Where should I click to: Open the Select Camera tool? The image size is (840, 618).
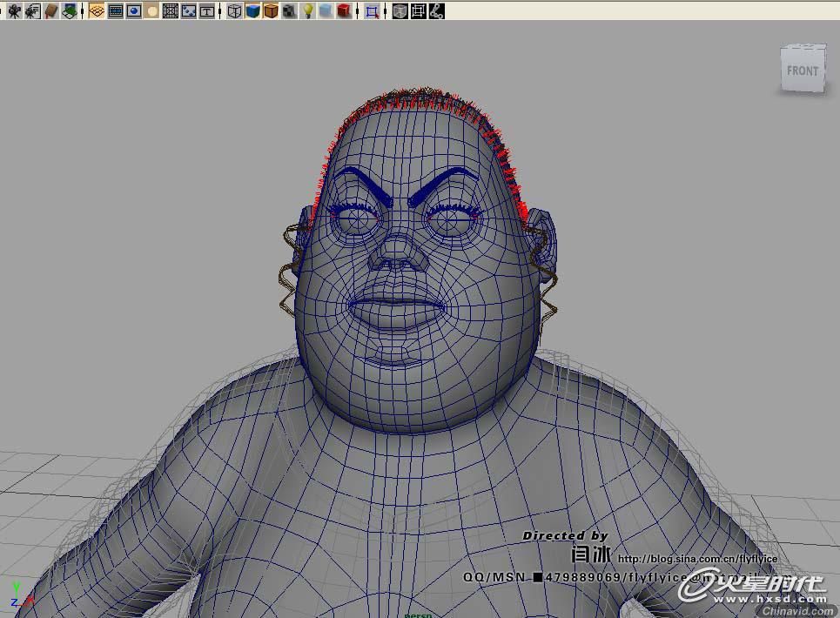tap(15, 10)
